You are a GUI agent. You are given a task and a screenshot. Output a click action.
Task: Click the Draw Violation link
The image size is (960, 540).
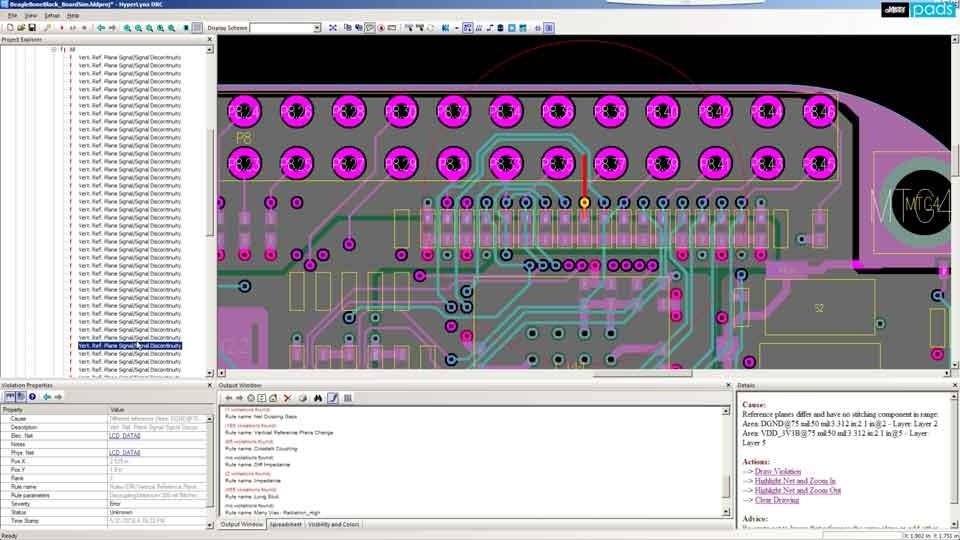click(778, 471)
